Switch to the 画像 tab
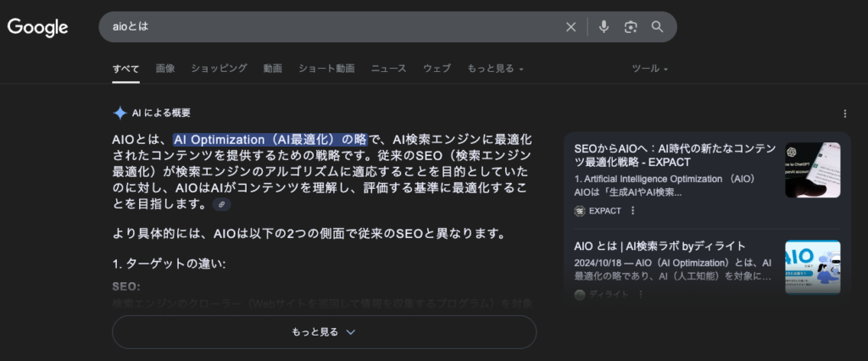Image resolution: width=868 pixels, height=361 pixels. pos(165,69)
